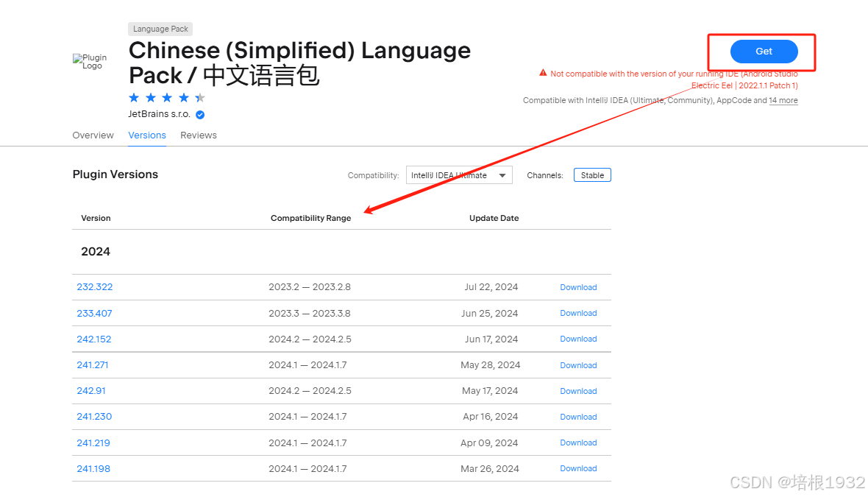Click the Language Pack tag

point(160,29)
